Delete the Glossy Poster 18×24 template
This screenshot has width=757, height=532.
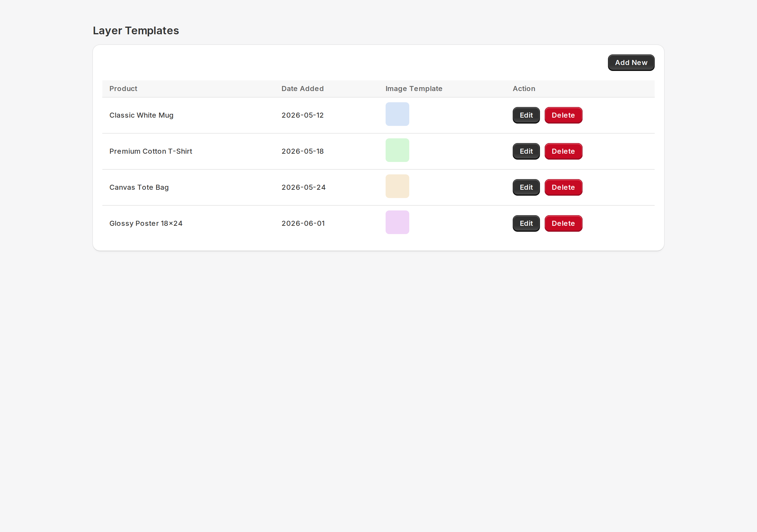point(563,223)
